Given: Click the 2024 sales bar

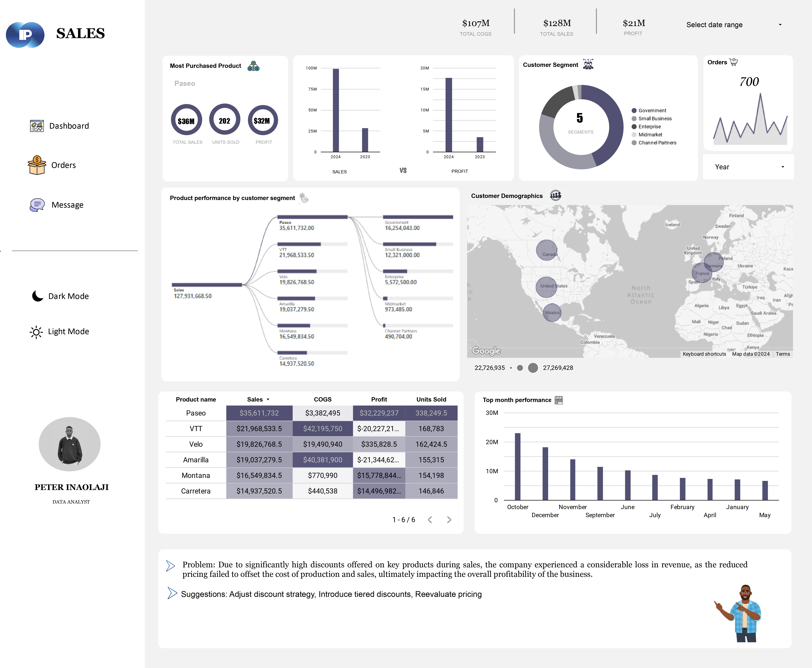Looking at the screenshot, I should [x=336, y=110].
